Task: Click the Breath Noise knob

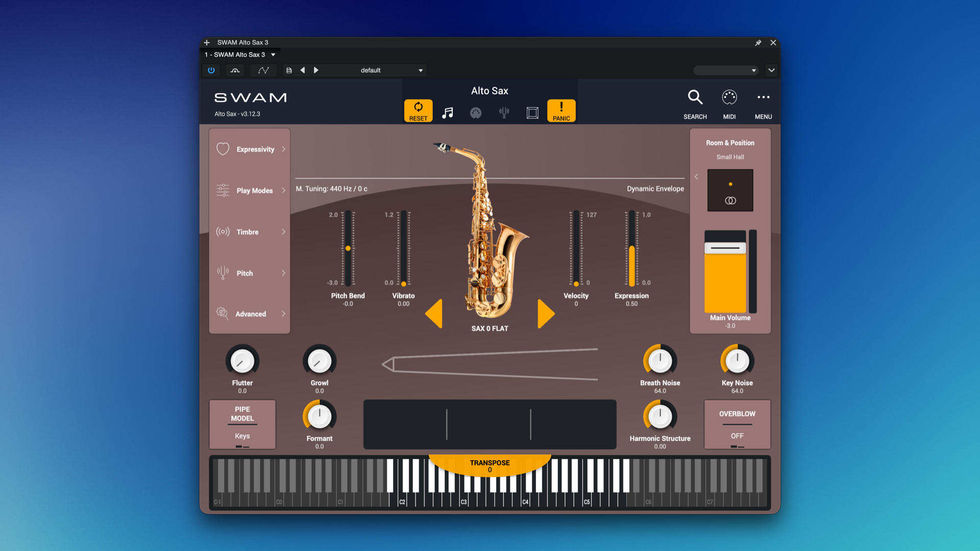Action: [660, 361]
